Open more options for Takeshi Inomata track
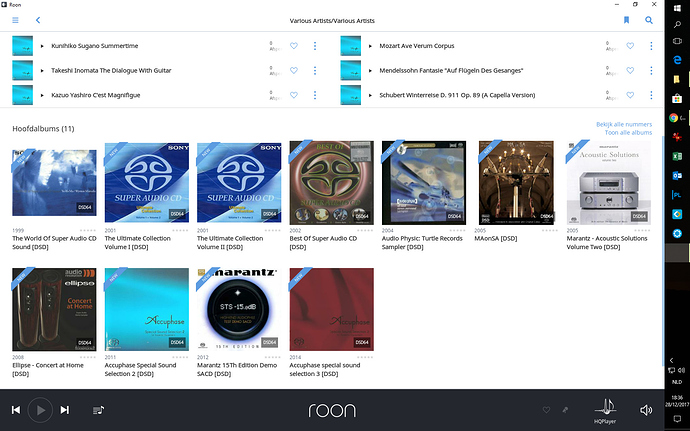This screenshot has width=690, height=431. 315,70
